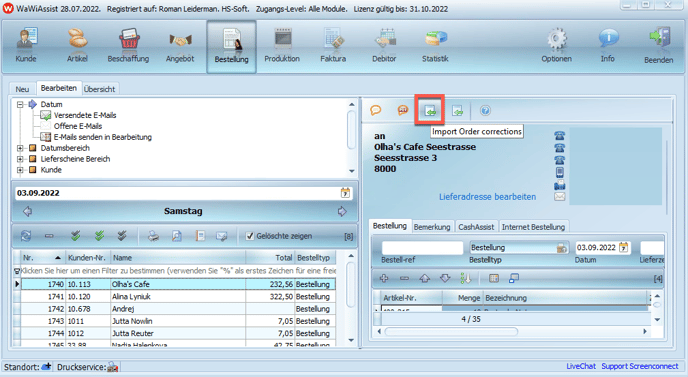Image resolution: width=688 pixels, height=377 pixels.
Task: Click the print preview magnifier icon
Action: [x=176, y=236]
